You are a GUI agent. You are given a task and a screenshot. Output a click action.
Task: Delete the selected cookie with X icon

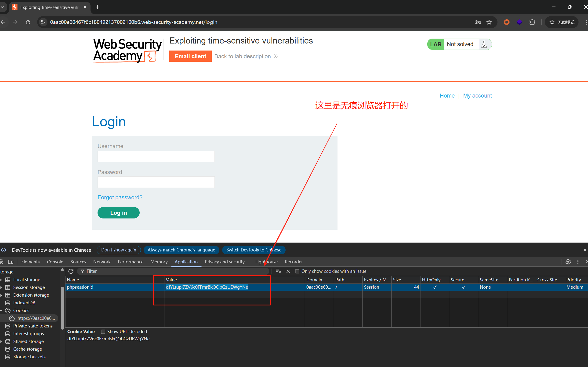click(x=288, y=271)
